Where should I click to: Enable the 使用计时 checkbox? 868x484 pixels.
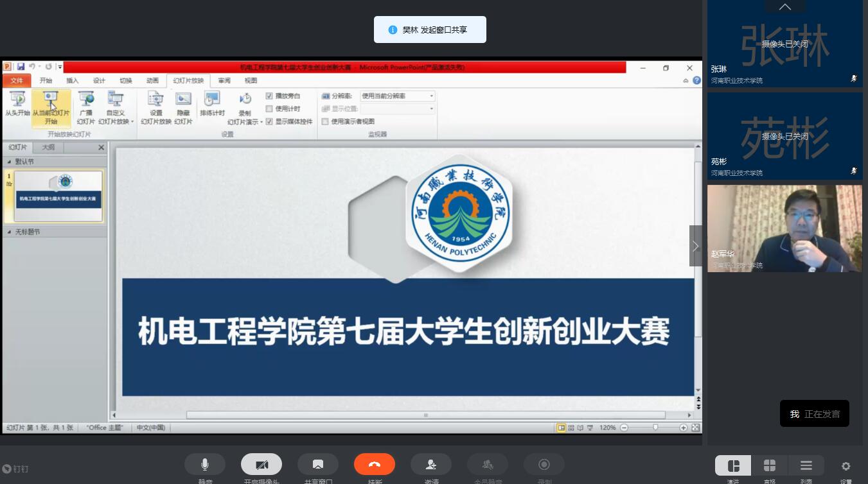click(270, 109)
